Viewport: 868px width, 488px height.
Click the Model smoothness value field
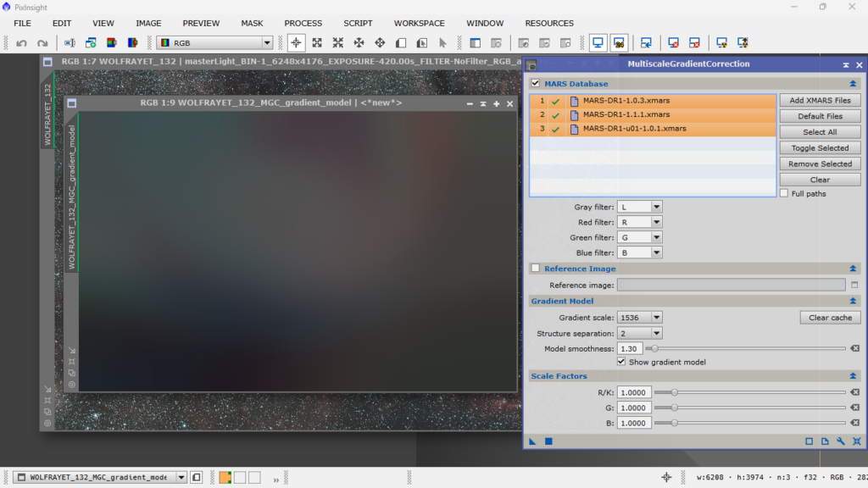pos(630,348)
